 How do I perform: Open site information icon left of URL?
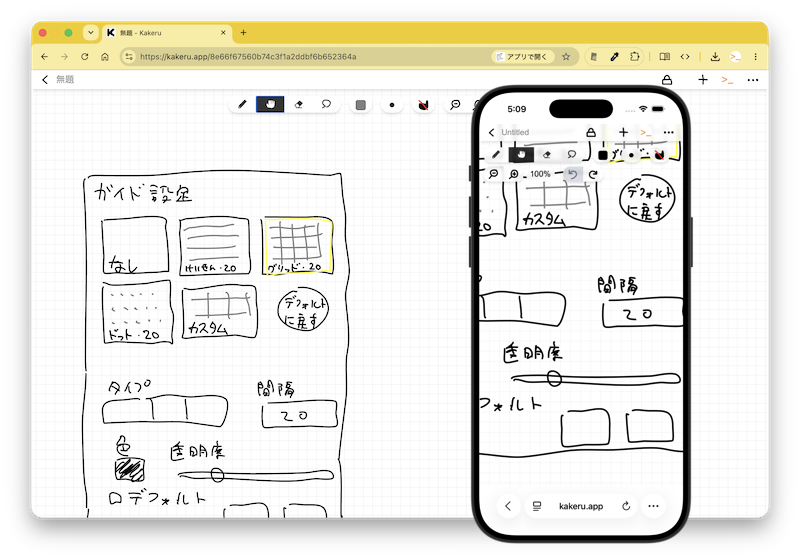pos(129,57)
